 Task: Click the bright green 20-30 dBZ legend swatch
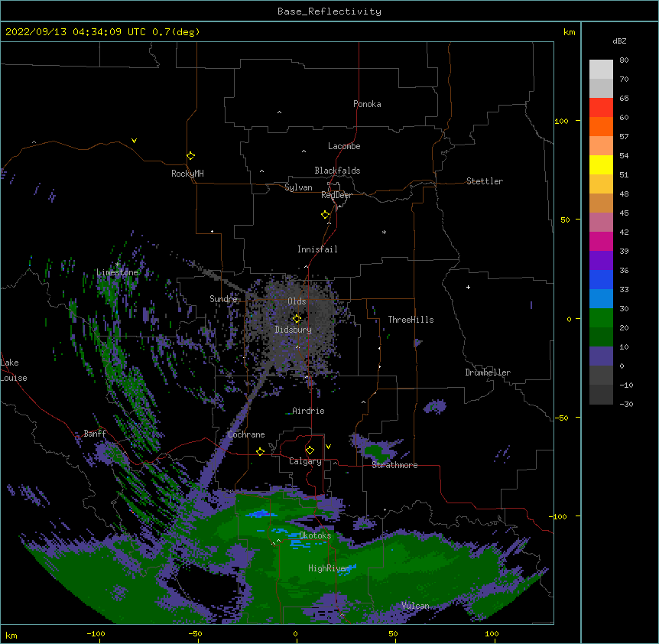(601, 318)
